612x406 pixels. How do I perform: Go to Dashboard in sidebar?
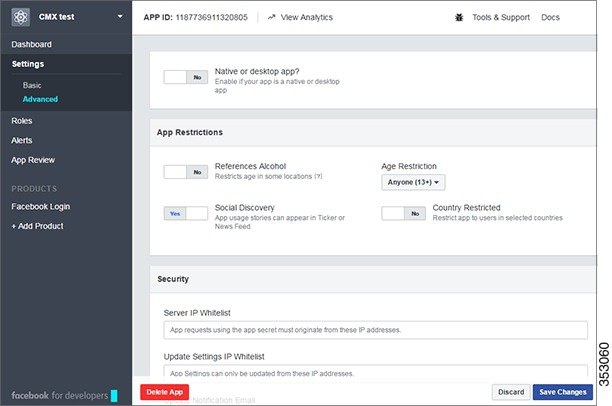point(31,45)
